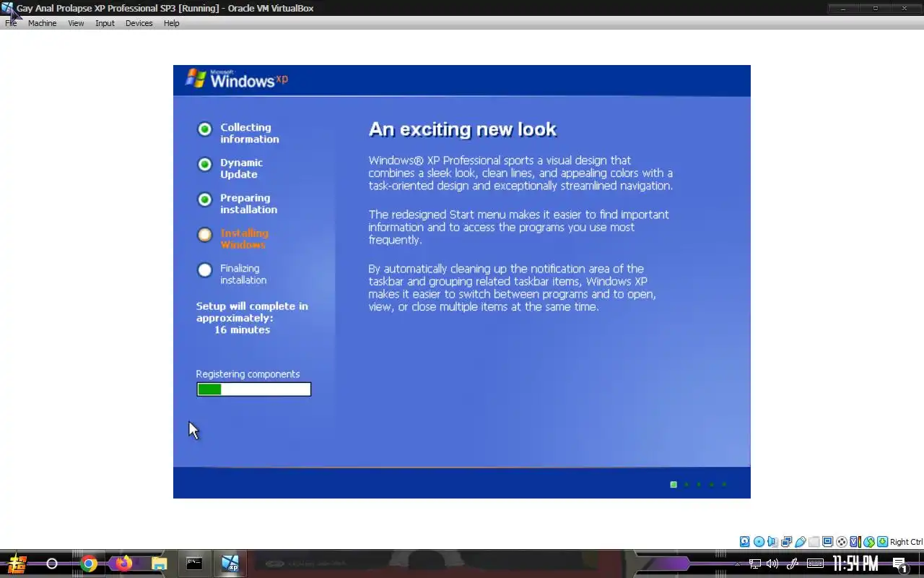Viewport: 924px width, 578px height.
Task: Click the recording status icon
Action: tap(841, 542)
